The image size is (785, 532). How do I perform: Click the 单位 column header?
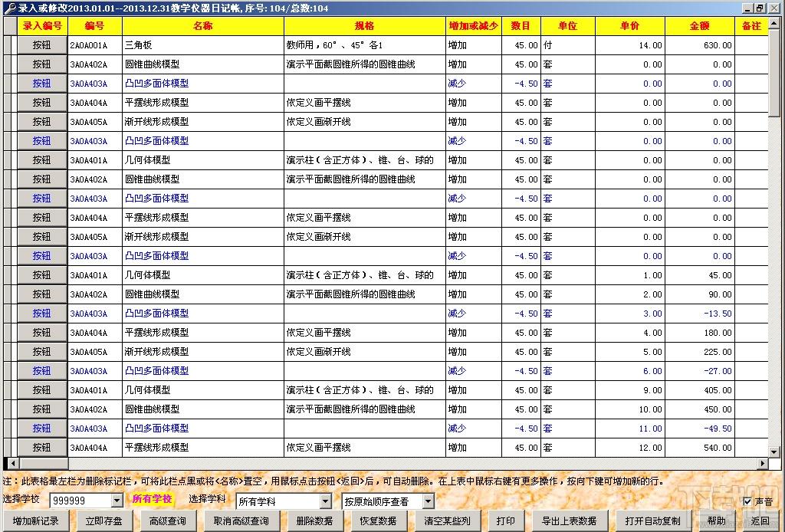point(568,26)
